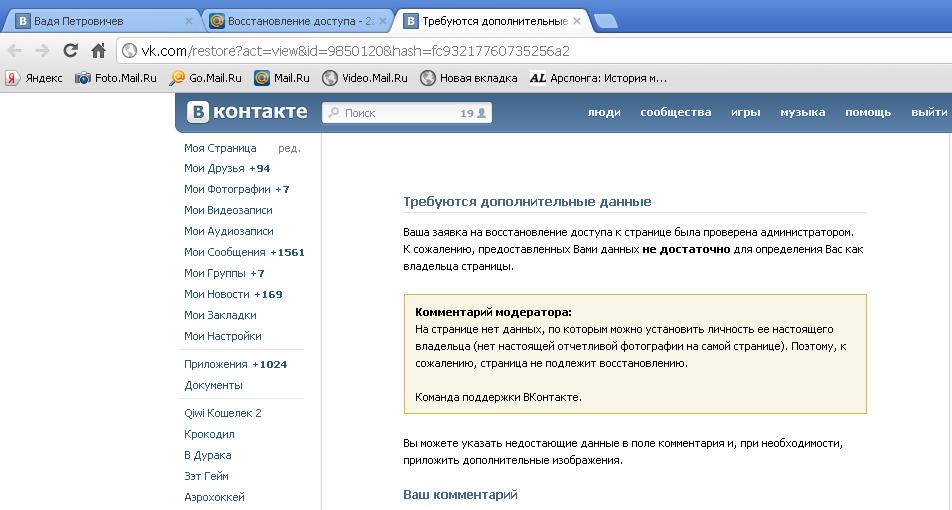This screenshot has height=510, width=952.
Task: Switch to the Вадя Петровичев tab
Action: pyautogui.click(x=100, y=21)
